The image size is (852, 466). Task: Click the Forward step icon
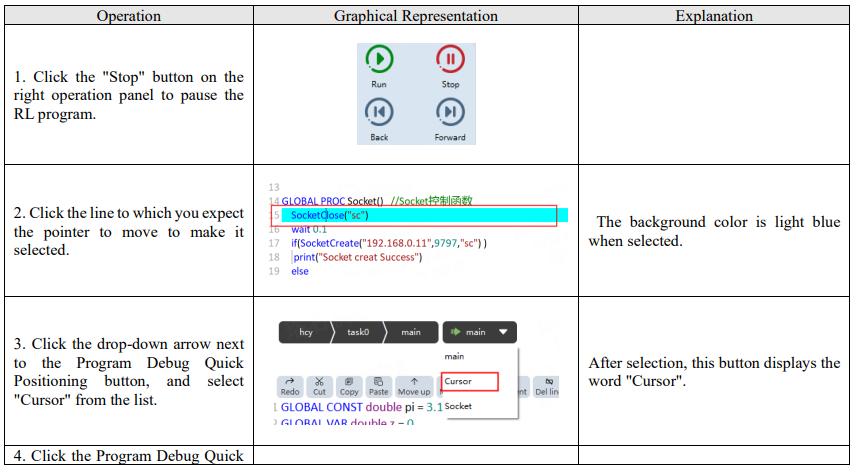450,112
